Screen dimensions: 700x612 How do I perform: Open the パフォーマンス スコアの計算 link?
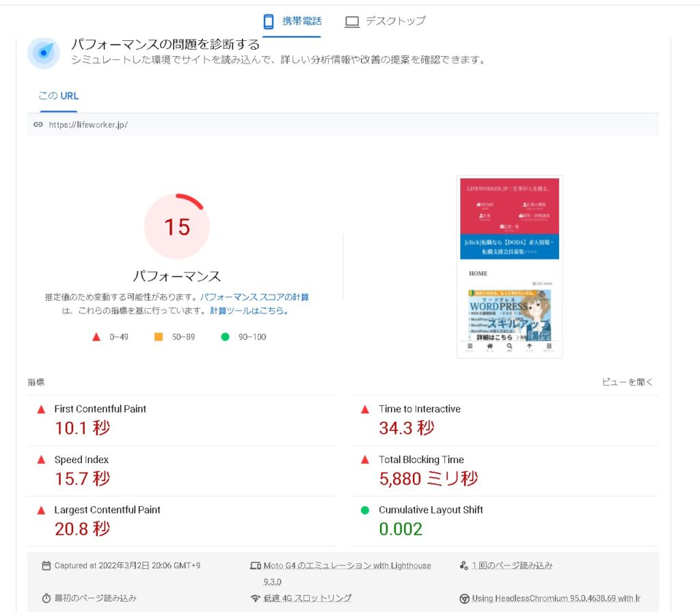(254, 298)
